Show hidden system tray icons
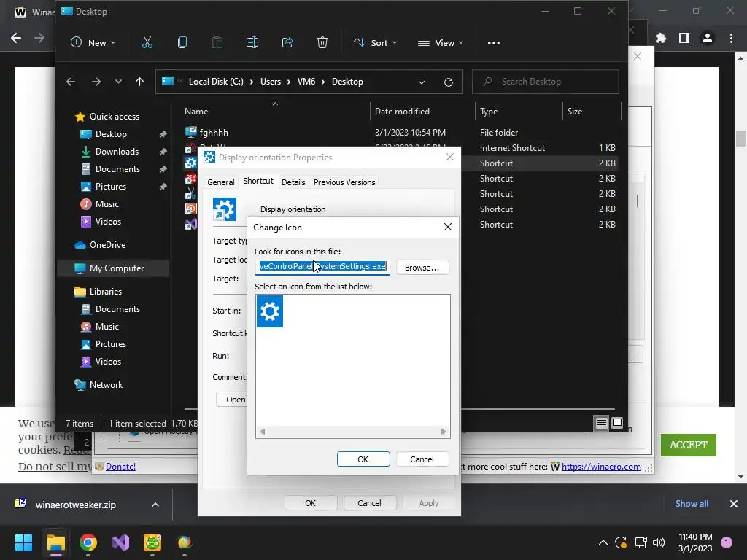This screenshot has height=560, width=747. pyautogui.click(x=603, y=542)
